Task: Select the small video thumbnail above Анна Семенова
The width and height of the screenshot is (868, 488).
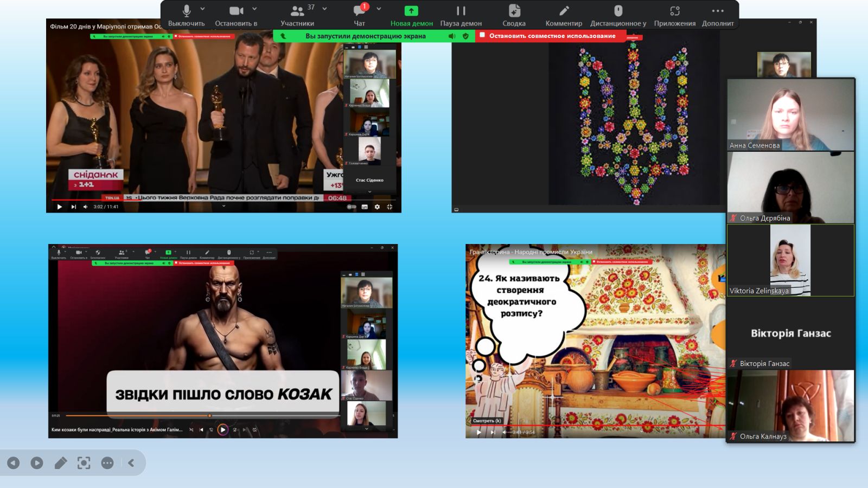Action: [x=784, y=65]
